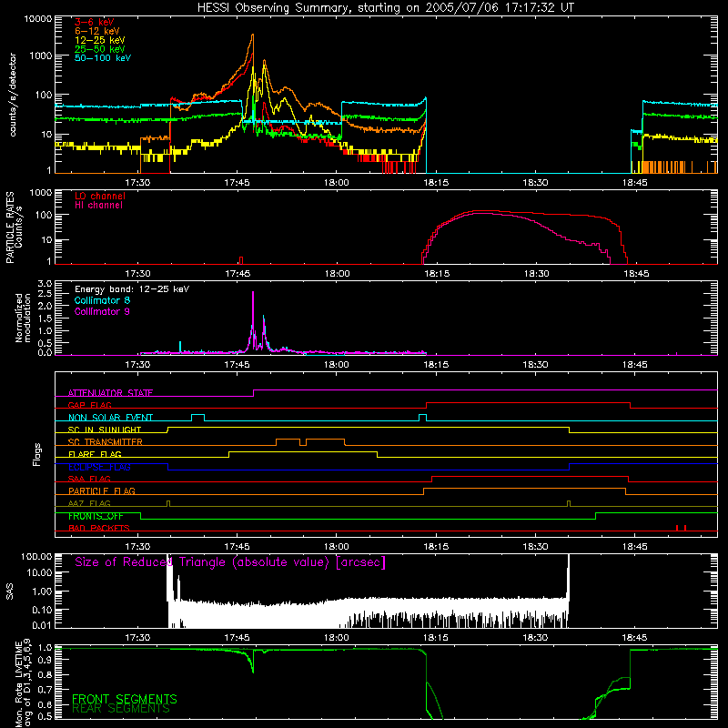Image resolution: width=728 pixels, height=728 pixels.
Task: Select the yellow '12-25 keV' legend entry
Action: point(100,40)
